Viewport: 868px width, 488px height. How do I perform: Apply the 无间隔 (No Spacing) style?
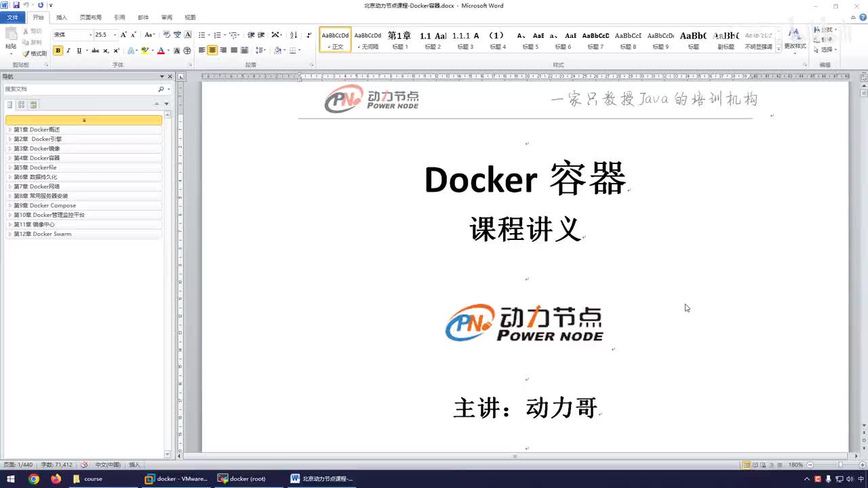(x=368, y=40)
